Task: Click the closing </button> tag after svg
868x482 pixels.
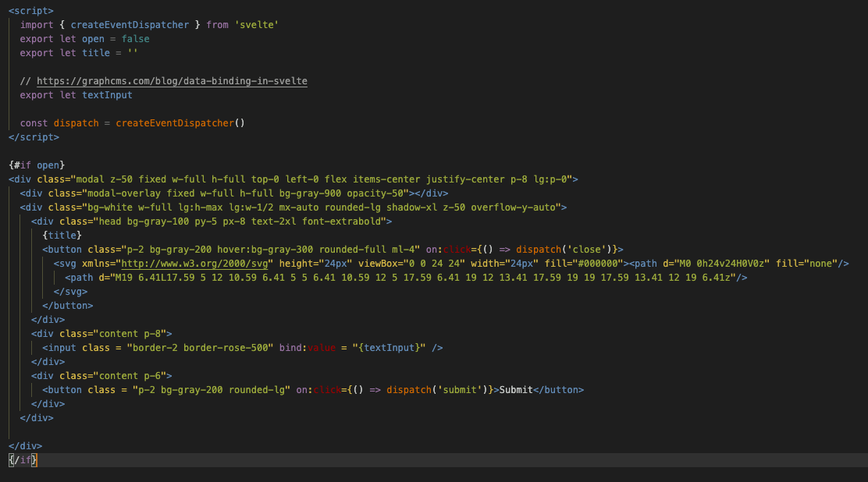Action: [68, 306]
